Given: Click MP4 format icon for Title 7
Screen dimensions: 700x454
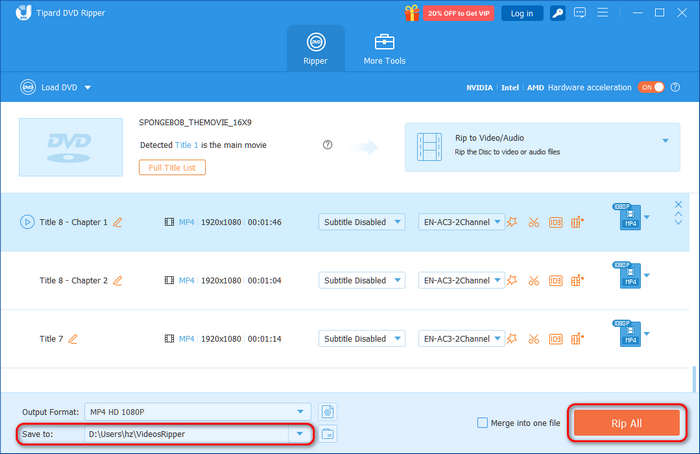Looking at the screenshot, I should point(628,333).
